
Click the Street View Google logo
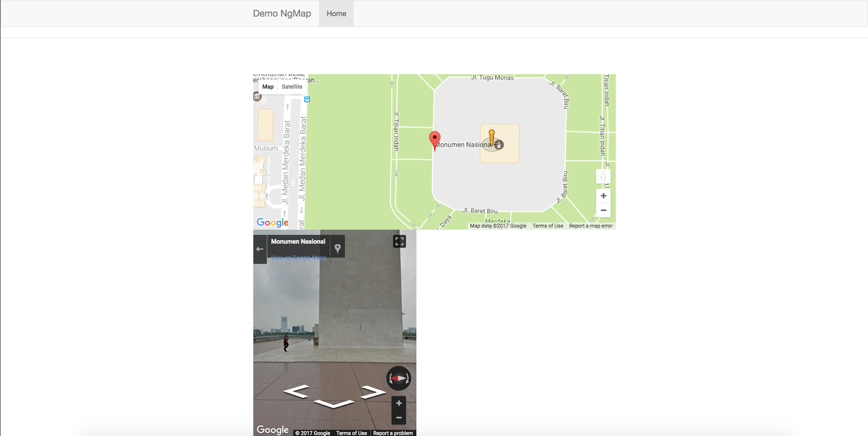click(272, 429)
